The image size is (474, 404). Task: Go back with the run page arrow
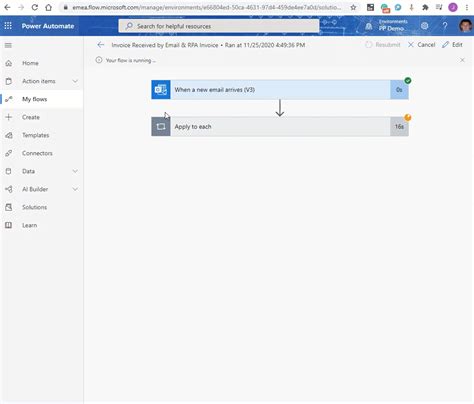click(x=101, y=45)
